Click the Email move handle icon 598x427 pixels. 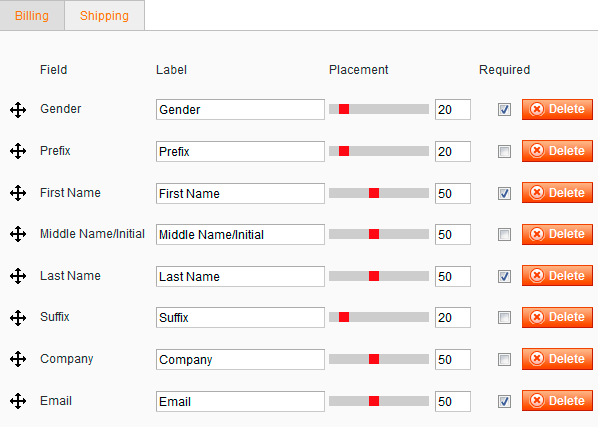[x=18, y=401]
